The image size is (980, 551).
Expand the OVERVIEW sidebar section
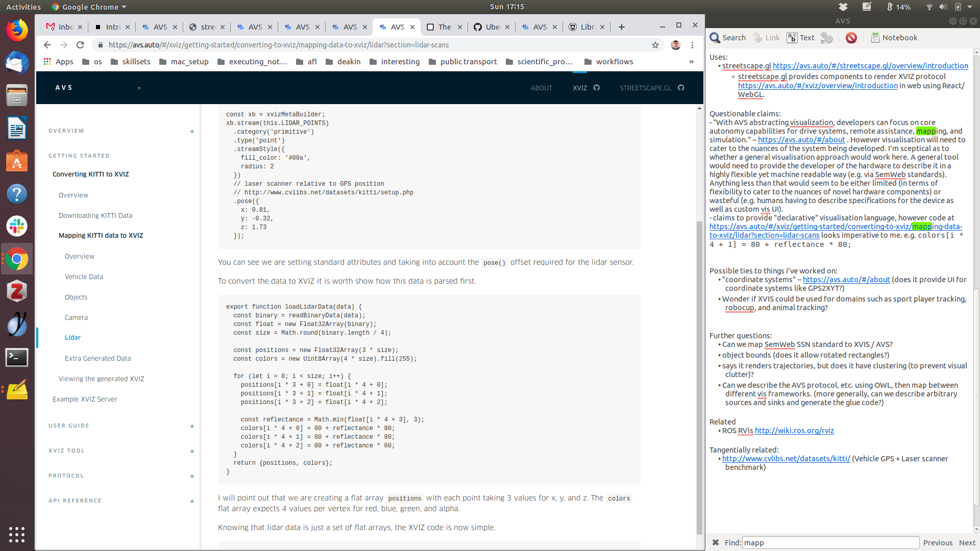pyautogui.click(x=192, y=131)
